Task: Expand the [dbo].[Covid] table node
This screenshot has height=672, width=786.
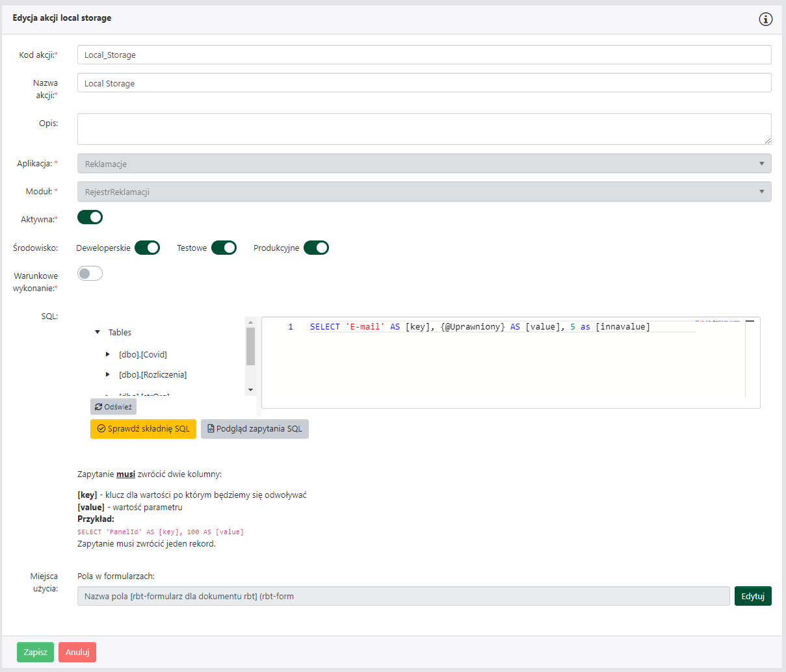Action: [x=108, y=354]
